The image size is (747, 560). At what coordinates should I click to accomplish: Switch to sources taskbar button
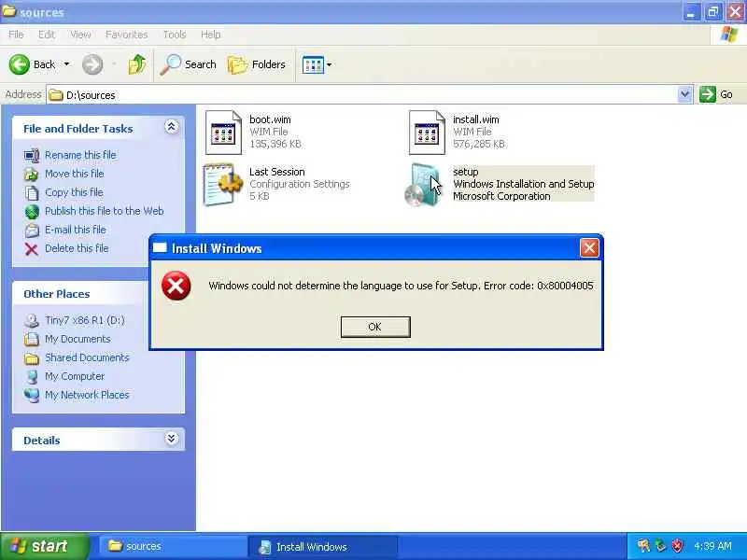172,546
